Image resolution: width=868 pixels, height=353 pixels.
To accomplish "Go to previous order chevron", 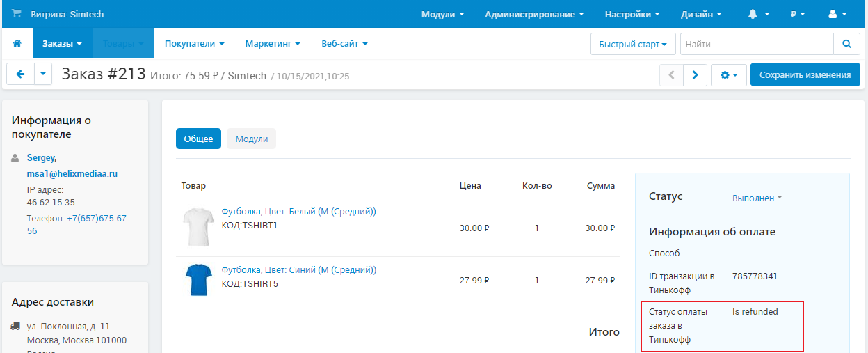I will pos(671,75).
